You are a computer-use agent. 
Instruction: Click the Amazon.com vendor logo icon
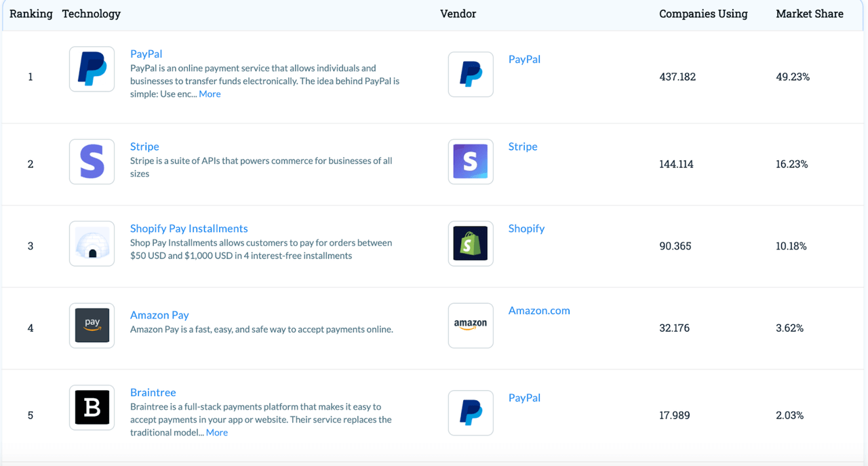(x=471, y=326)
